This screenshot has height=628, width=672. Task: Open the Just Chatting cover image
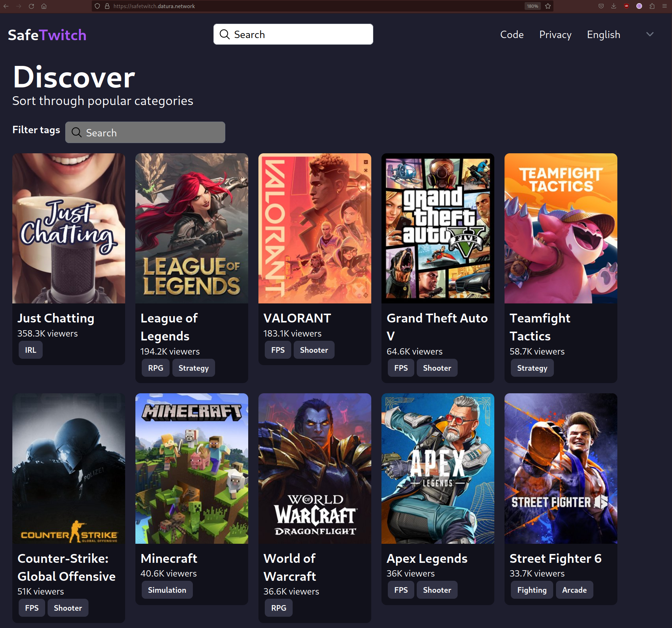[69, 228]
